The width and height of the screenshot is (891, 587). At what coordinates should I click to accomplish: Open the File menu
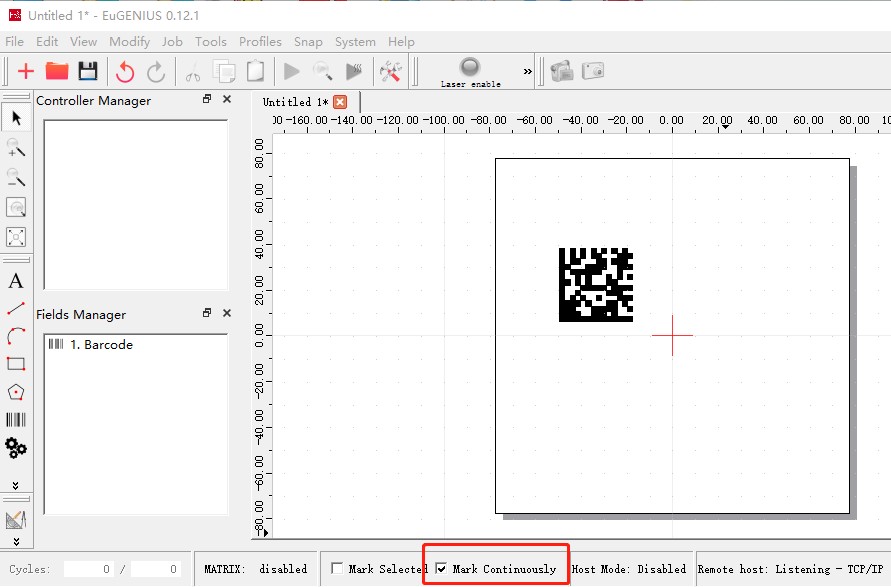[14, 41]
